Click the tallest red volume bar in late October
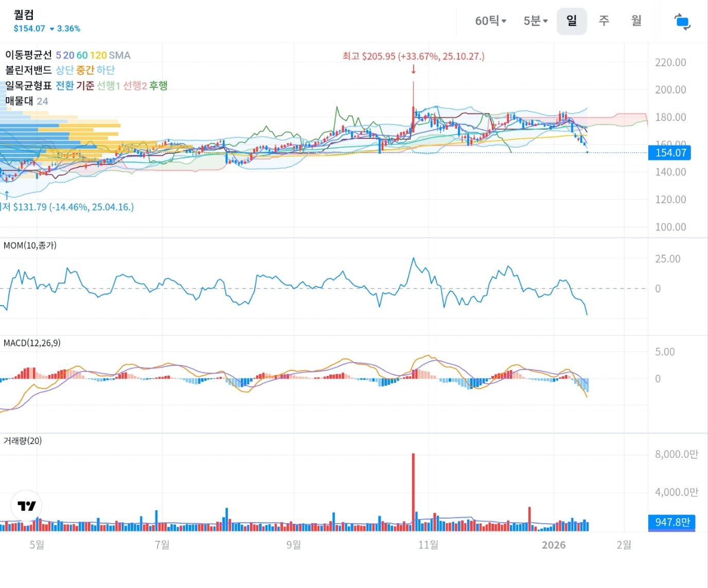 pyautogui.click(x=413, y=489)
